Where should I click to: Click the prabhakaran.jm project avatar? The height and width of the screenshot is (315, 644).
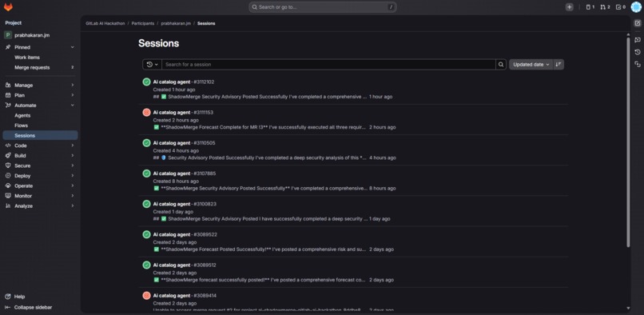[x=8, y=35]
